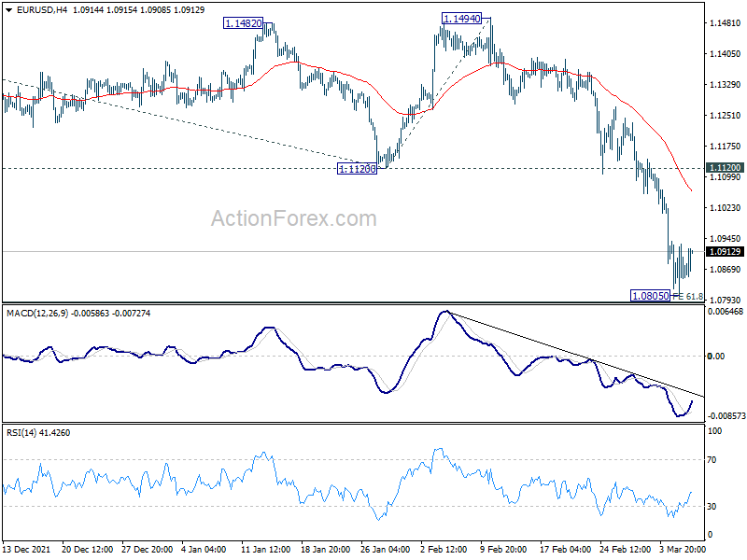Viewport: 747px width, 560px height.
Task: Click the 1.10230 price axis value
Action: click(726, 207)
